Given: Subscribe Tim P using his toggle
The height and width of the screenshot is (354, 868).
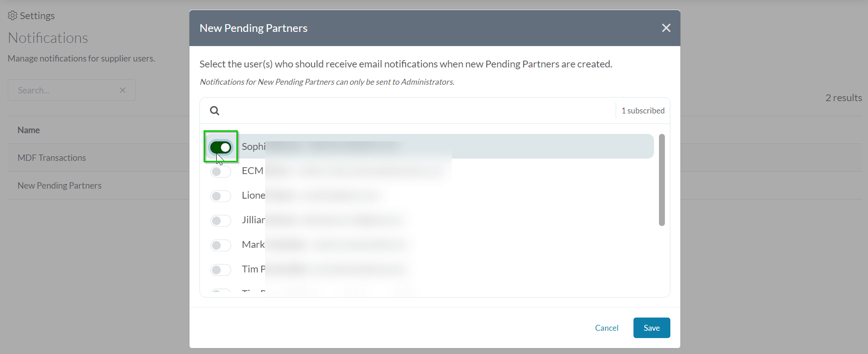Looking at the screenshot, I should (x=221, y=270).
